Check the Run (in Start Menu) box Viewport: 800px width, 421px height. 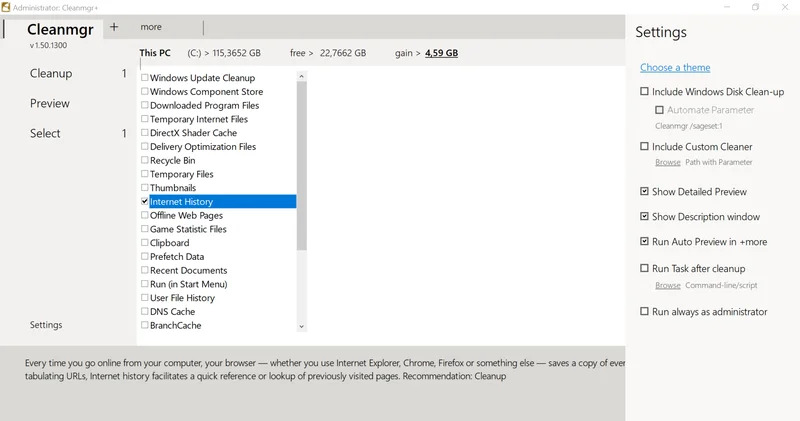coord(145,284)
